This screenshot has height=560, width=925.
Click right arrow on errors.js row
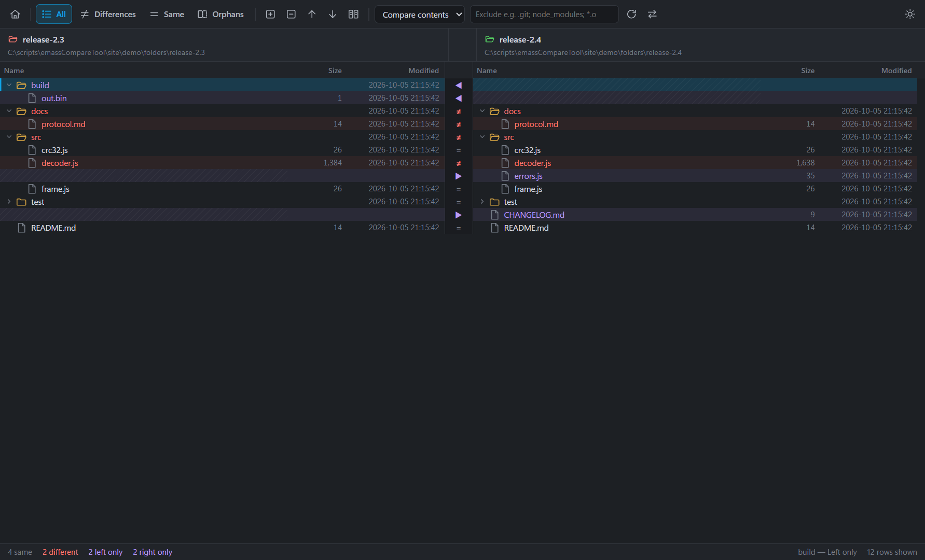pos(459,176)
